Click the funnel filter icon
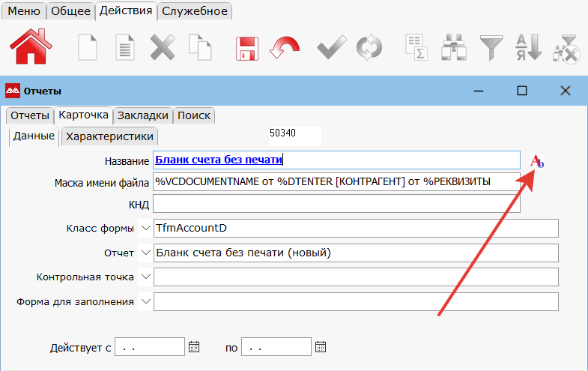 [491, 48]
